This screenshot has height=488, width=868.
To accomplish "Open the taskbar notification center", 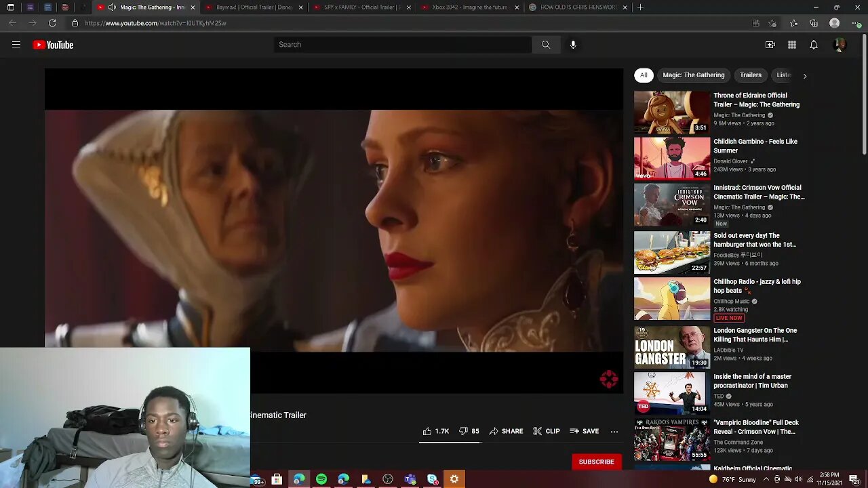I will pos(854,479).
